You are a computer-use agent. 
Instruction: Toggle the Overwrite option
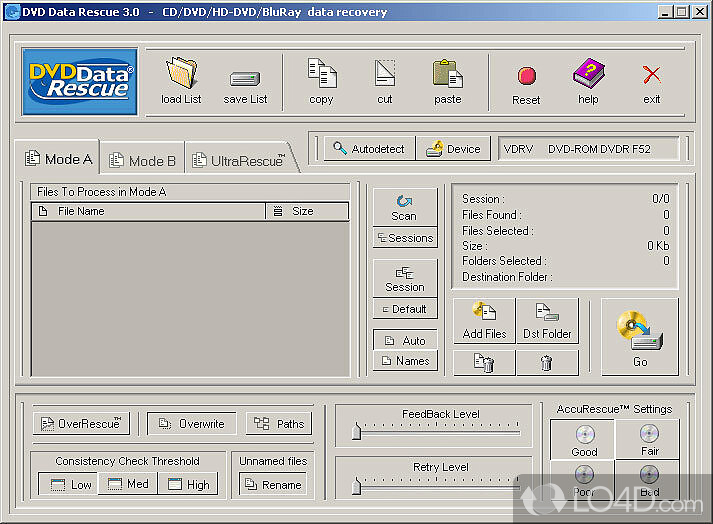click(x=191, y=423)
